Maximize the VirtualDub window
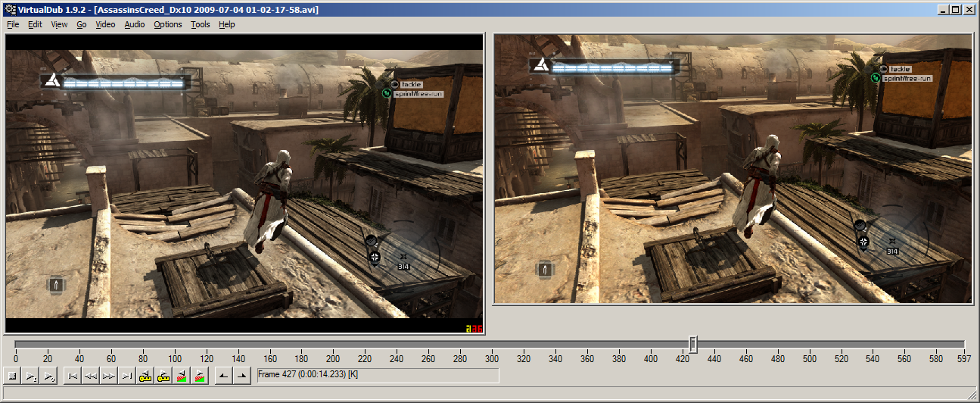 [955, 10]
